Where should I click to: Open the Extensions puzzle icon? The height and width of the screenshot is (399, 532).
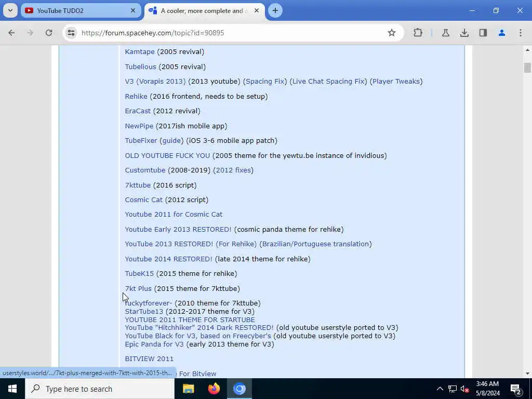tap(418, 33)
